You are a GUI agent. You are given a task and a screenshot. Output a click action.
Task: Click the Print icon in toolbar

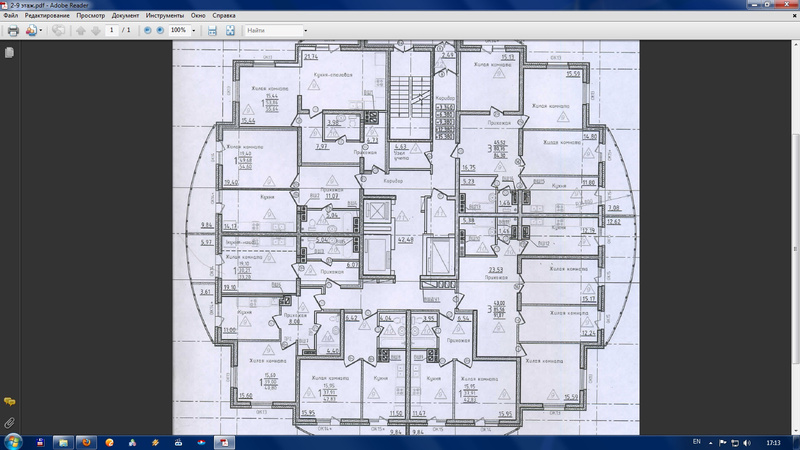(13, 31)
